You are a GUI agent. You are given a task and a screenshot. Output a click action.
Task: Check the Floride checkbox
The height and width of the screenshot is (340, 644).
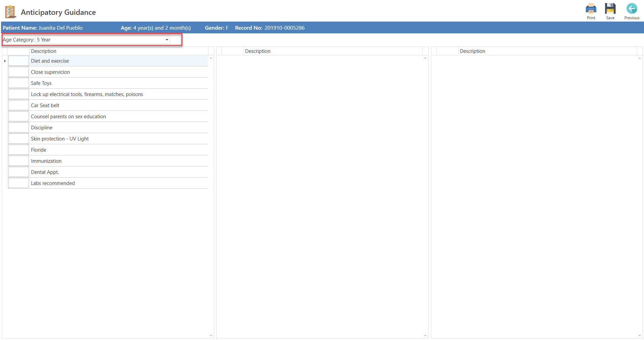click(x=19, y=150)
